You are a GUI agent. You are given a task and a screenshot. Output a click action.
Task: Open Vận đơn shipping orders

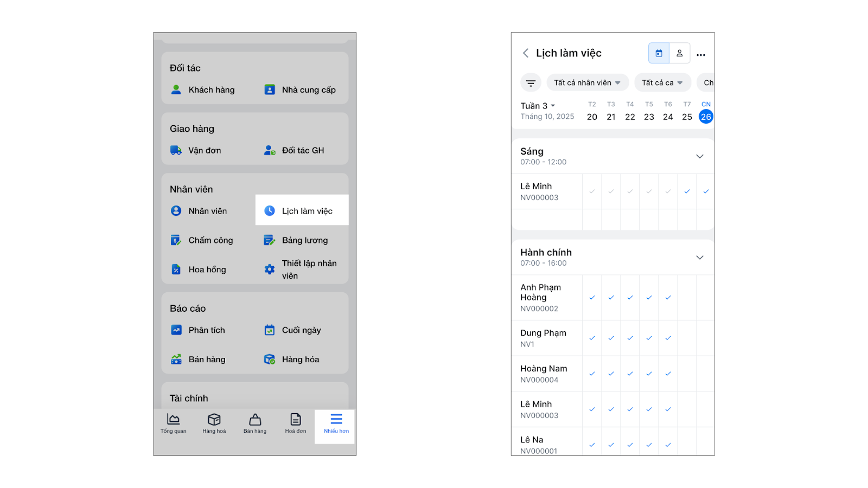point(204,150)
